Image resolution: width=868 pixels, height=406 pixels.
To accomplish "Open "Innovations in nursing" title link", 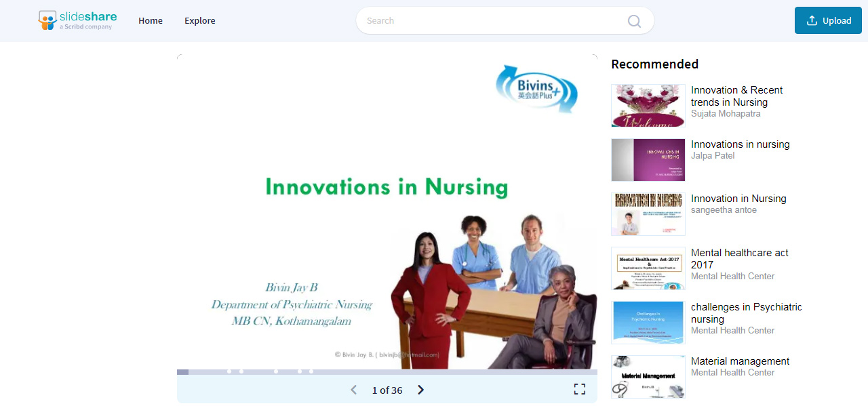I will [x=741, y=144].
